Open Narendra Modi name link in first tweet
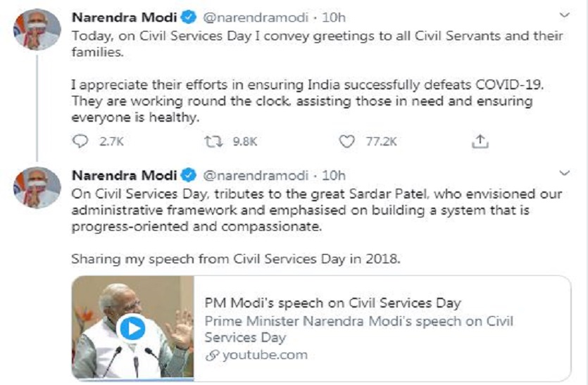This screenshot has height=385, width=588. (x=124, y=16)
